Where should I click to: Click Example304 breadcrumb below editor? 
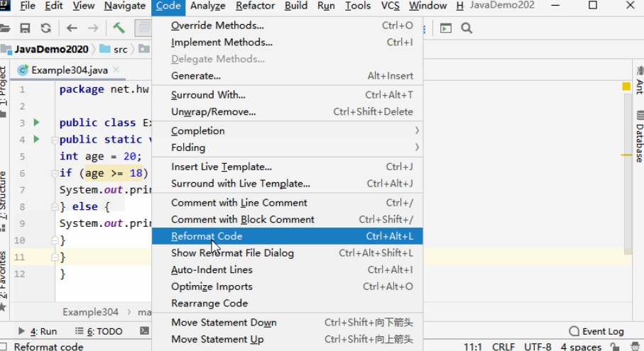(90, 312)
